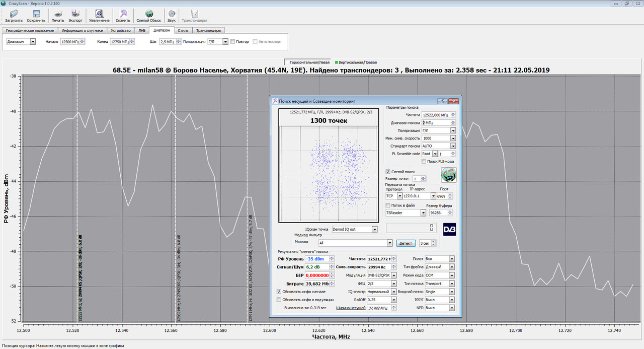Open the RollOff 0.25 dropdown
The image size is (644, 349).
(x=393, y=300)
